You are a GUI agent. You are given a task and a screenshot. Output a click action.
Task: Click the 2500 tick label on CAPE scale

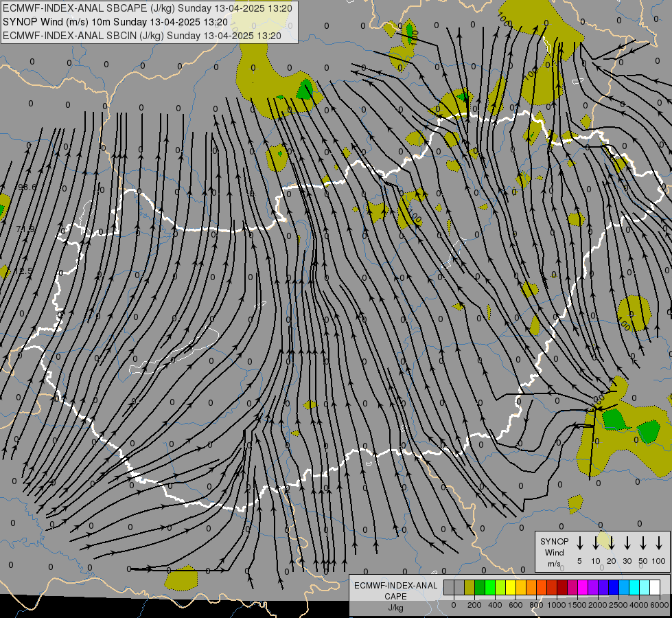tap(618, 605)
